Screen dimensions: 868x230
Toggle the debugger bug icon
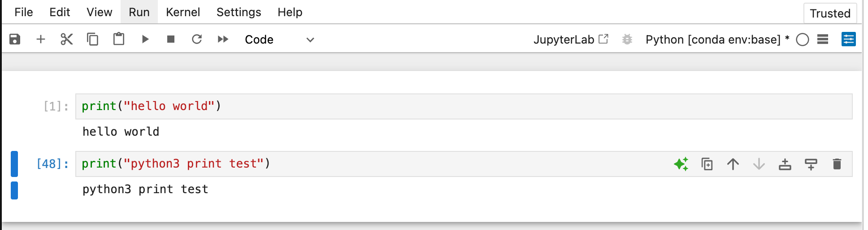[627, 40]
